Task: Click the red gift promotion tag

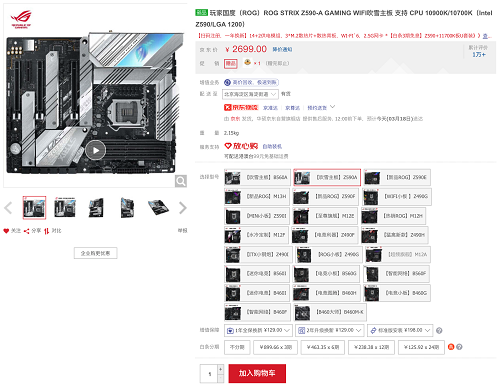Action: tap(231, 63)
